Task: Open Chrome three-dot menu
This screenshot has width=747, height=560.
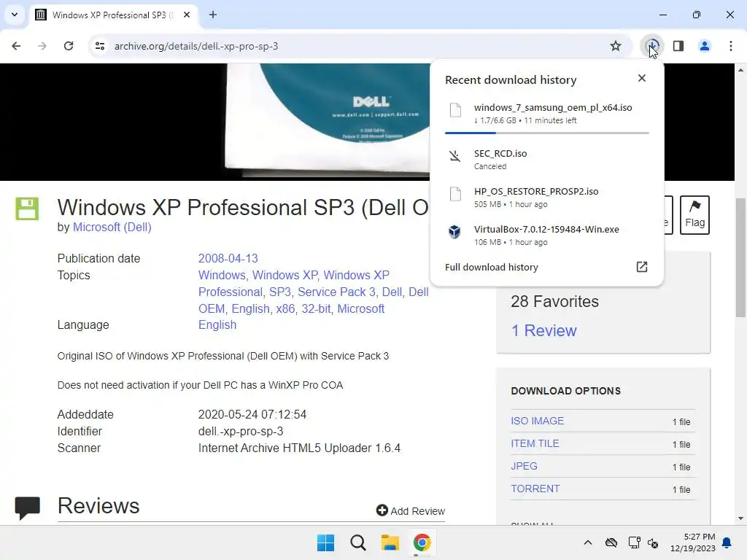Action: pyautogui.click(x=731, y=46)
